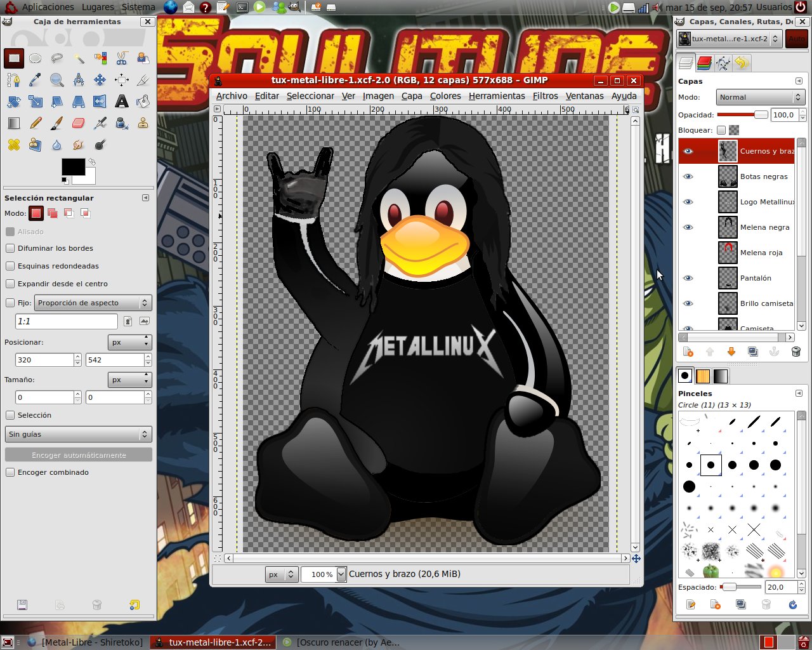Click the aspect ratio 1:1 field

coord(67,321)
